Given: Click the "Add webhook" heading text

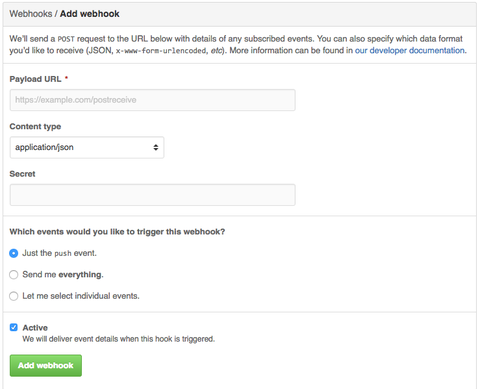Looking at the screenshot, I should [90, 14].
